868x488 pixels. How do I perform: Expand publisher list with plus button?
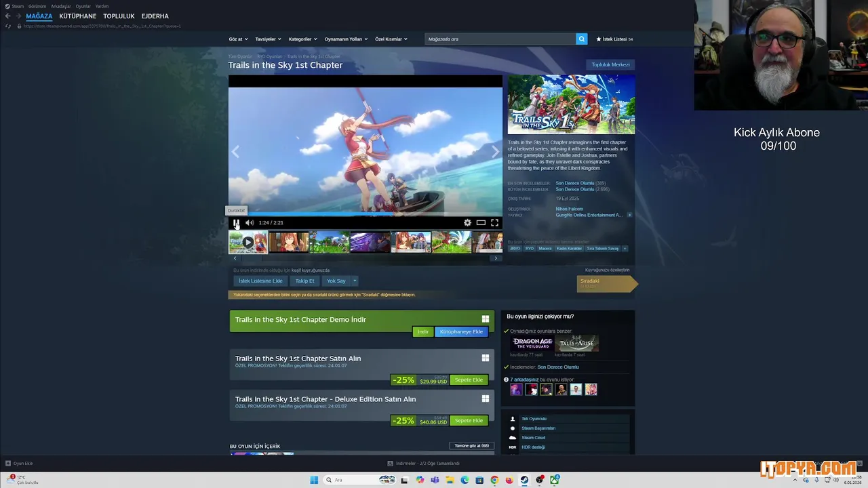(x=629, y=215)
